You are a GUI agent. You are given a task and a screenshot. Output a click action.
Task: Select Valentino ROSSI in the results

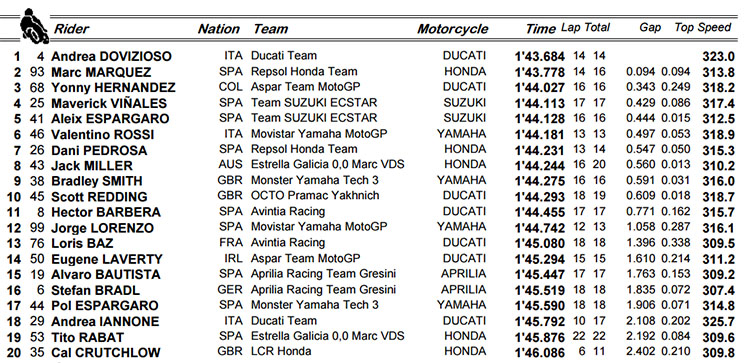[x=103, y=134]
